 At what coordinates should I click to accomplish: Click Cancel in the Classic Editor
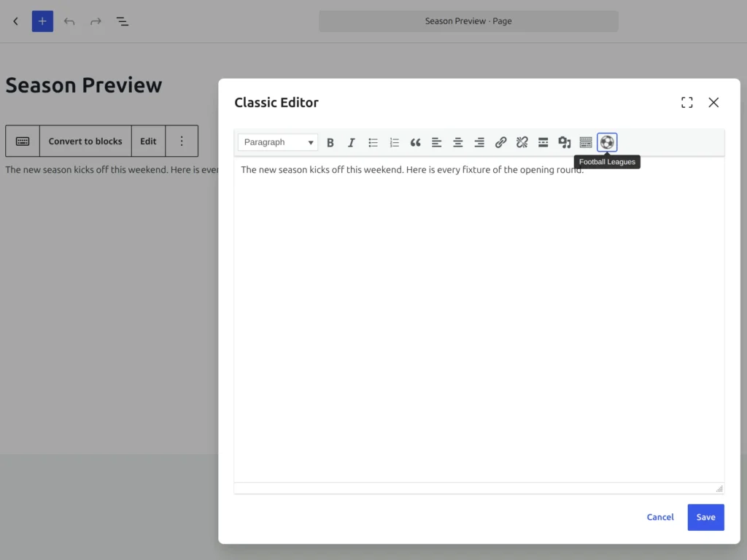click(x=659, y=517)
